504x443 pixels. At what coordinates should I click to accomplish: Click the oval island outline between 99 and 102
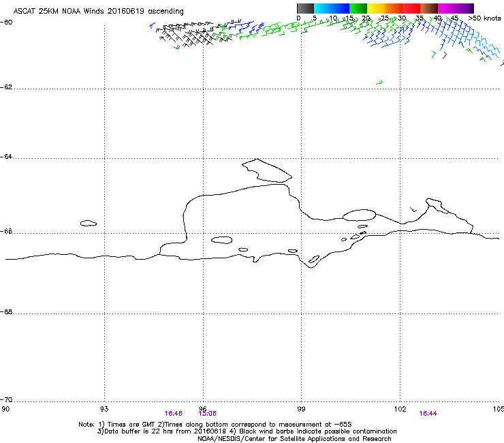[360, 215]
